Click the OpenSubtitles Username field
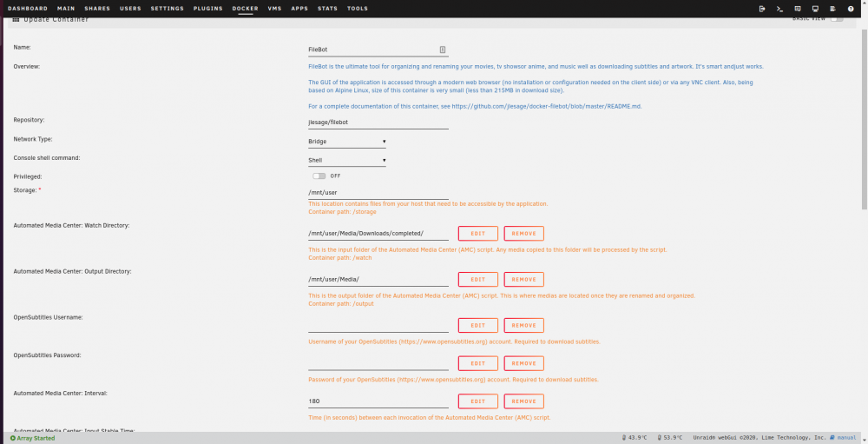 coord(378,325)
